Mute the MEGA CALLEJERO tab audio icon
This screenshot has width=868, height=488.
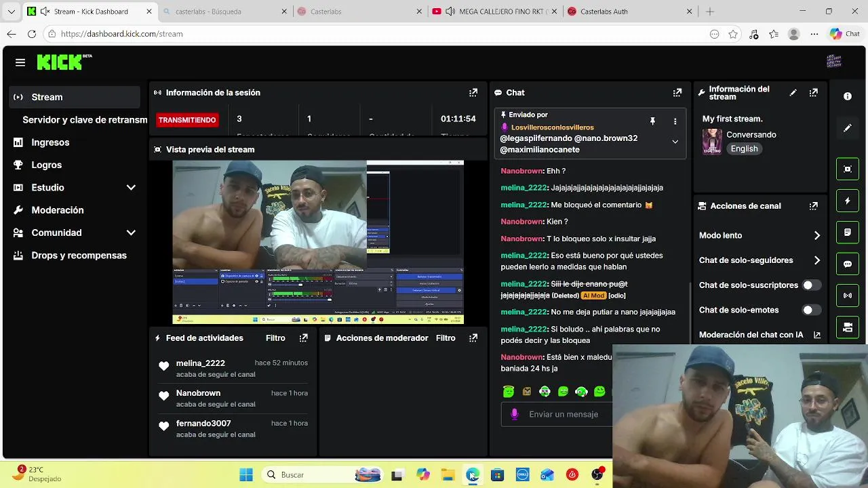tap(450, 12)
